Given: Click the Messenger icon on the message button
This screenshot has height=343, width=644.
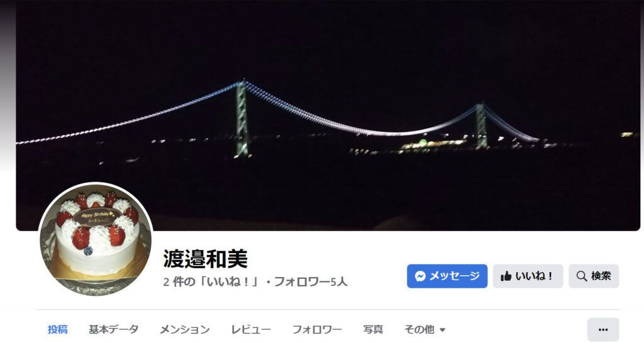Looking at the screenshot, I should (x=420, y=276).
